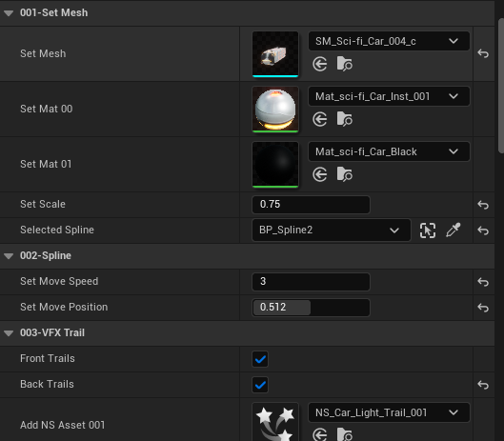Reset Set Move Speed to default

[x=483, y=282]
